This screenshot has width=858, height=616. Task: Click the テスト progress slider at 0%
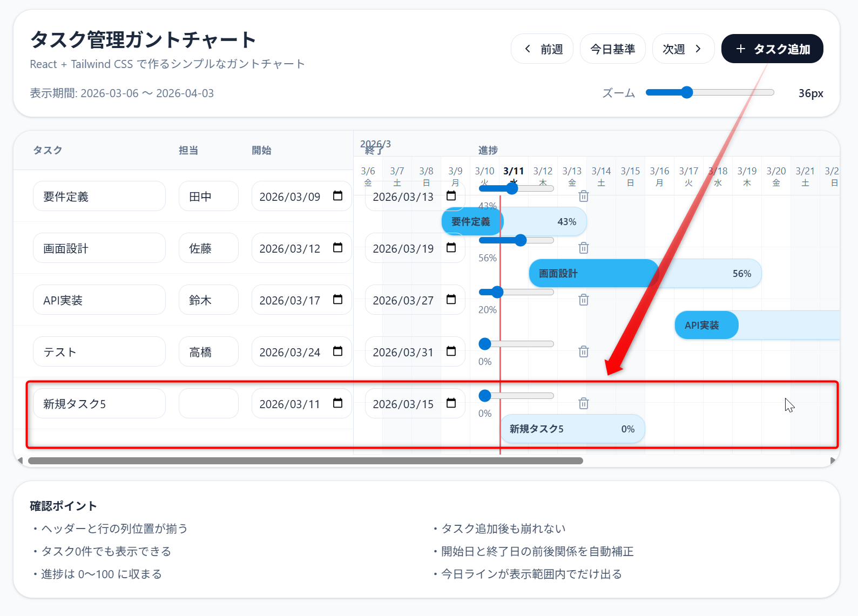517,344
